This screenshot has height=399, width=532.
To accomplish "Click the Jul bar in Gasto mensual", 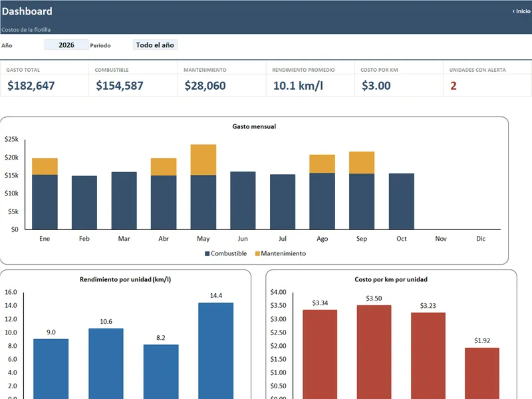I will pyautogui.click(x=283, y=202).
